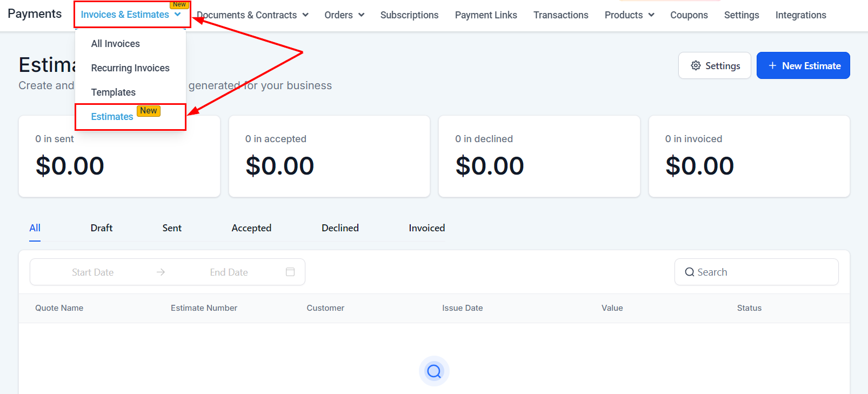Choose Recurring Invoices menu entry
This screenshot has width=868, height=394.
[x=130, y=68]
